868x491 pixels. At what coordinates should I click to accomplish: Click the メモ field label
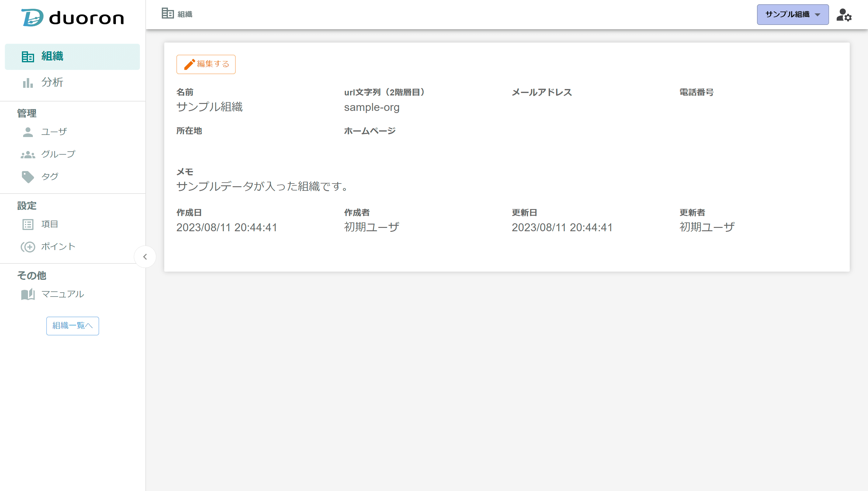coord(185,172)
